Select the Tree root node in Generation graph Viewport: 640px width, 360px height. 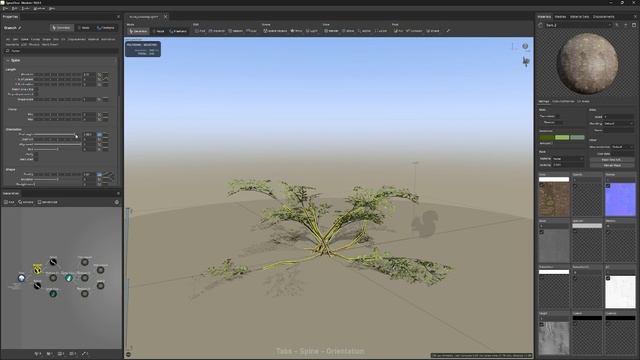click(x=21, y=278)
